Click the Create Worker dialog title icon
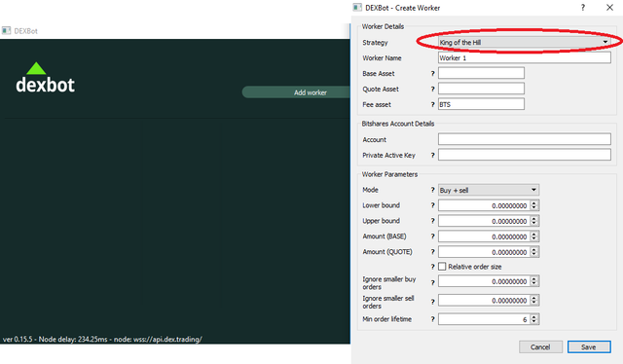The height and width of the screenshot is (364, 623). (x=357, y=8)
